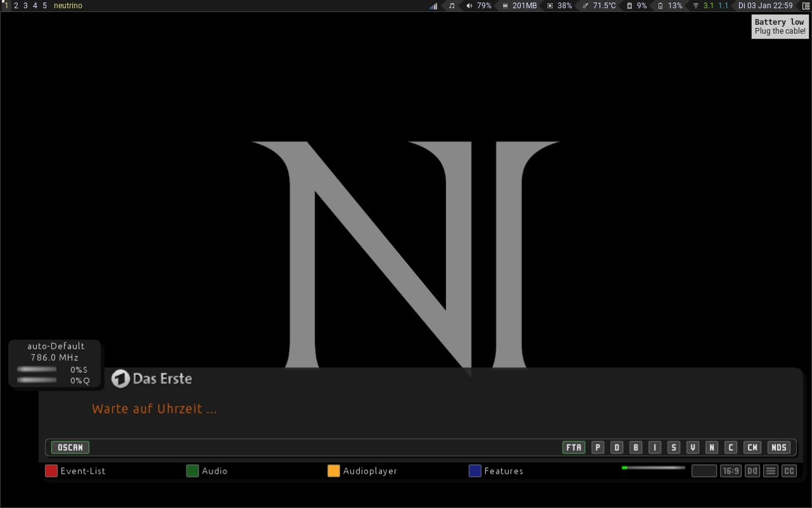Screen dimensions: 812x508
Task: Click the music note icon in top bar
Action: 452,6
